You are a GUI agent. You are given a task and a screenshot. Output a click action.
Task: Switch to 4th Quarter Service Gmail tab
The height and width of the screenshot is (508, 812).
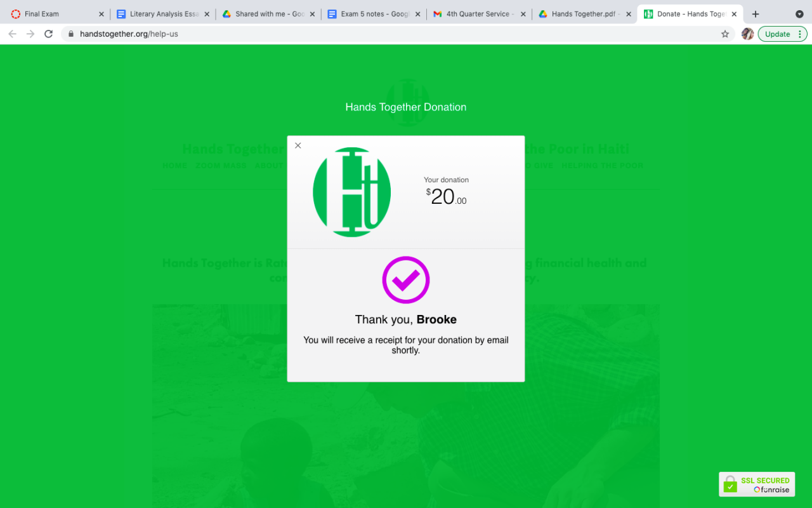pyautogui.click(x=479, y=14)
